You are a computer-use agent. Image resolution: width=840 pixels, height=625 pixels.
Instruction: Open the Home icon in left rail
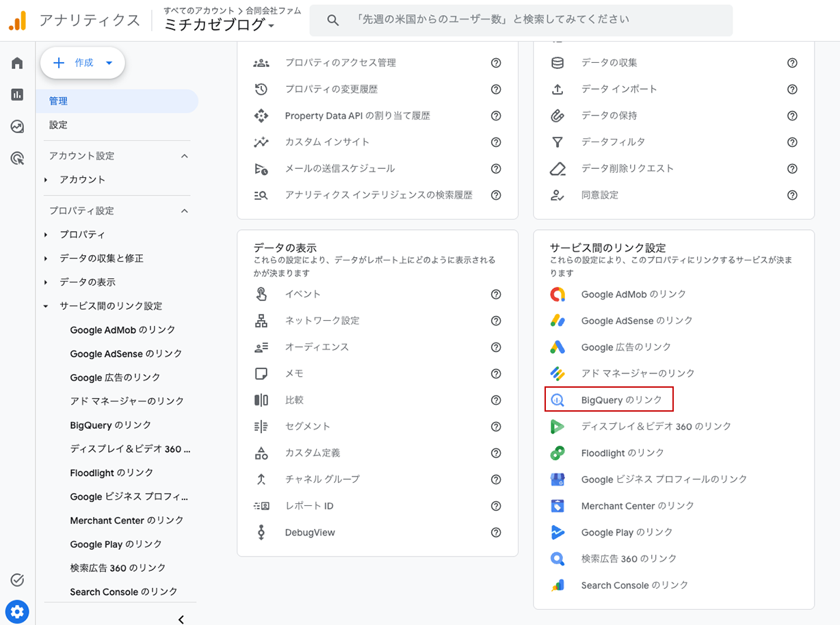17,64
